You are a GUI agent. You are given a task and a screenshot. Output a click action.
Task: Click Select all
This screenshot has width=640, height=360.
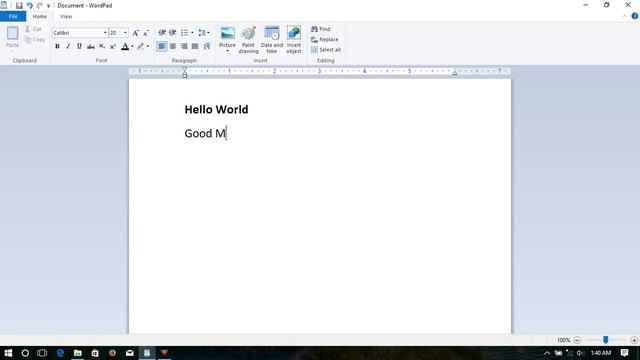[x=326, y=50]
